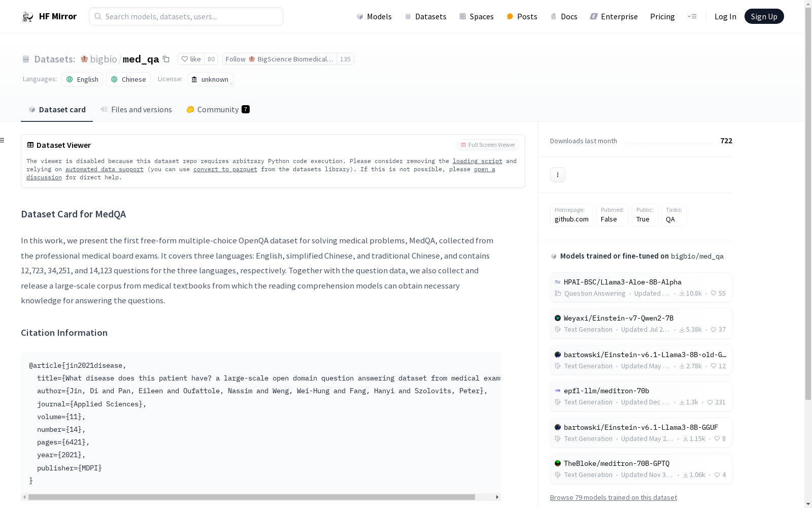The width and height of the screenshot is (812, 508).
Task: Open the Posts nav item
Action: (x=522, y=16)
